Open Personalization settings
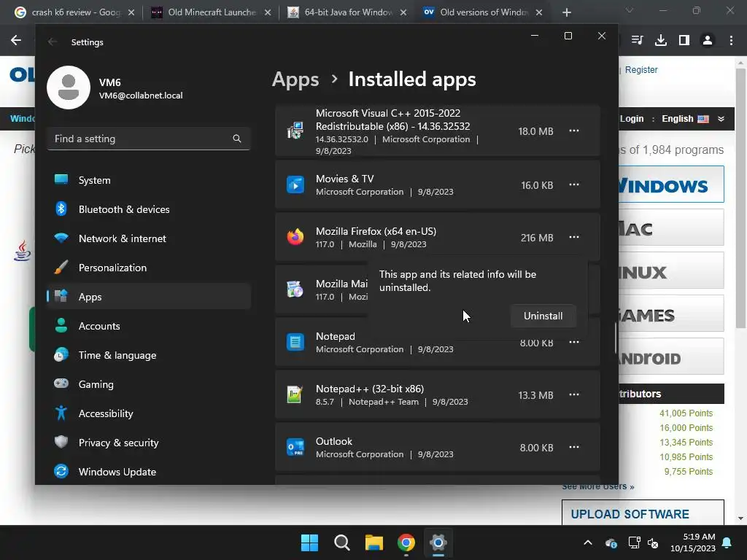This screenshot has width=747, height=560. [149, 268]
